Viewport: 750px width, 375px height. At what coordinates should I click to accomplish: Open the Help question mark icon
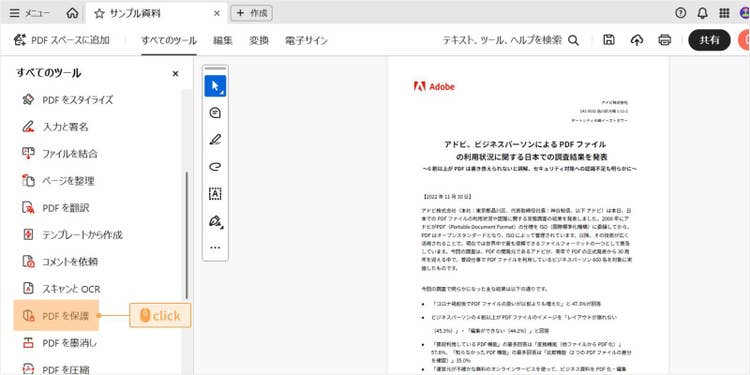coord(681,13)
